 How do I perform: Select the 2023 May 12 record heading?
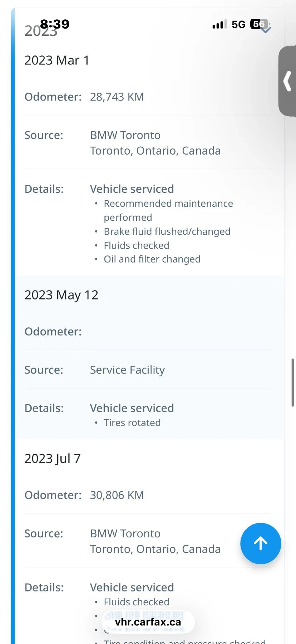click(x=61, y=295)
